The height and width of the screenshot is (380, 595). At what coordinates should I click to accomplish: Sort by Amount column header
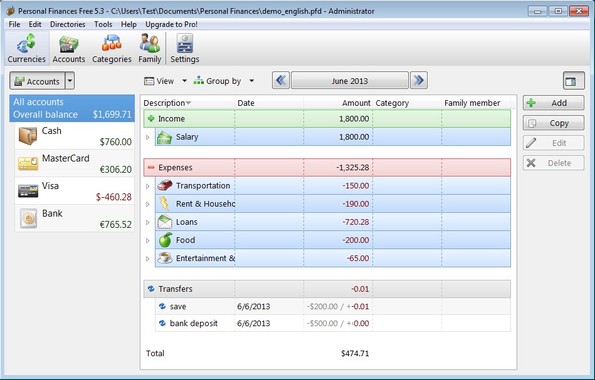tap(338, 103)
